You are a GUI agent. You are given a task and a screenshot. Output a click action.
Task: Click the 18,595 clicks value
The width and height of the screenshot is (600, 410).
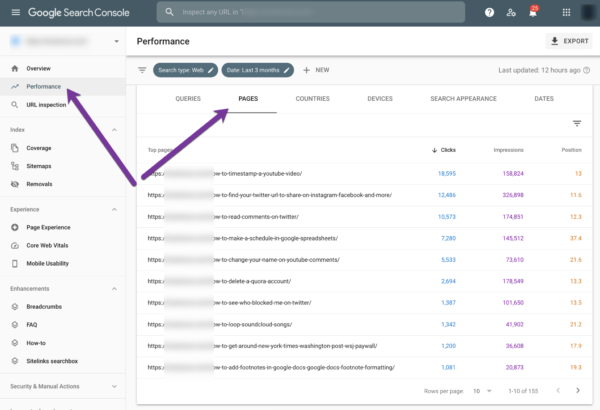pos(447,173)
